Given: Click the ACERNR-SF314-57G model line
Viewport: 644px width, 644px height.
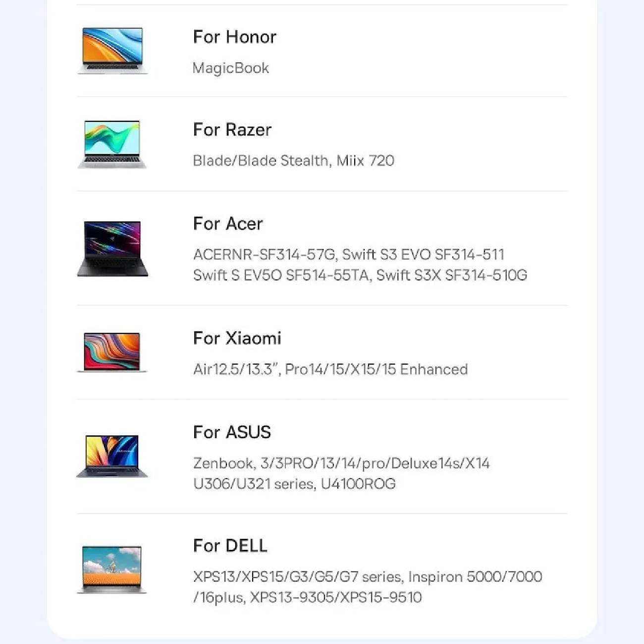Looking at the screenshot, I should pos(349,255).
